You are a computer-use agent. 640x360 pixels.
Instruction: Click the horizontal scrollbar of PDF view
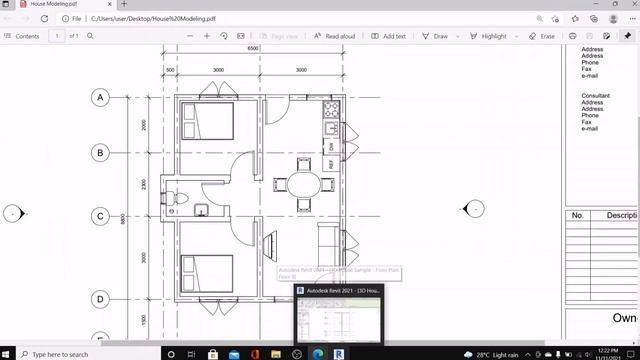click(322, 343)
